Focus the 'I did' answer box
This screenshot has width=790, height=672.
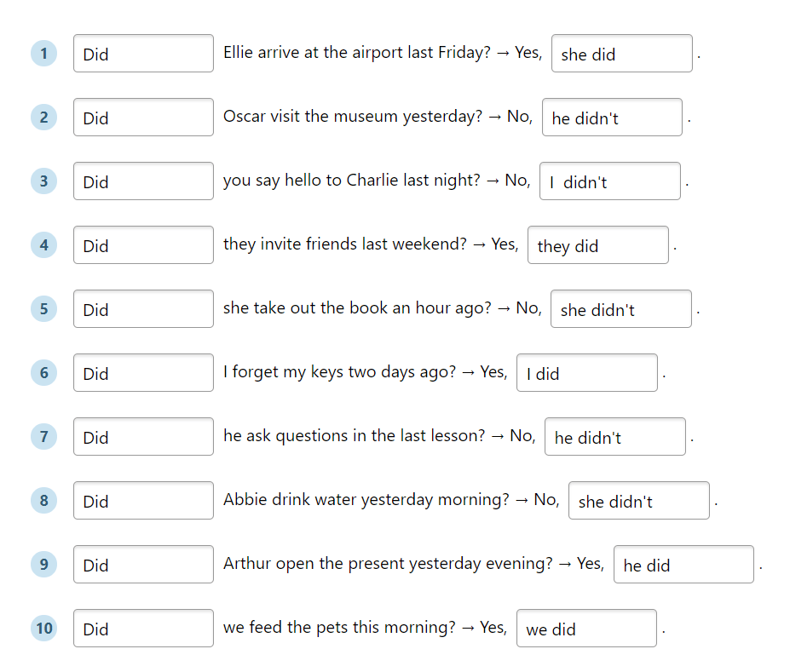[x=587, y=373]
